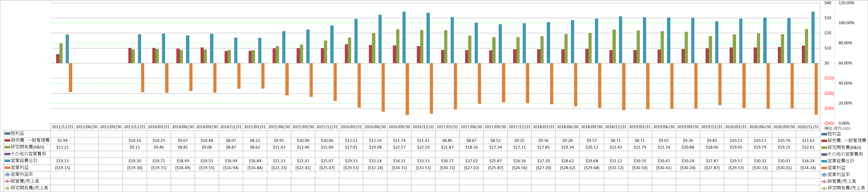
Task: Click the $27.87 cell under 2019/12/31
Action: point(712,161)
